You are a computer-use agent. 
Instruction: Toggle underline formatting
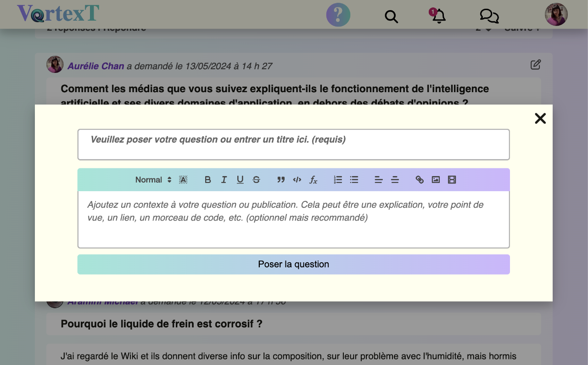(x=240, y=180)
